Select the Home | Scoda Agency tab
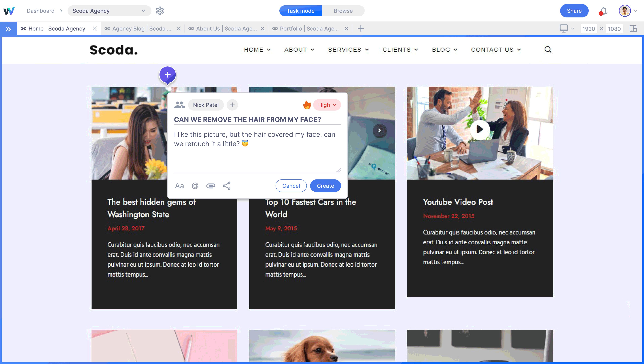 tap(57, 29)
